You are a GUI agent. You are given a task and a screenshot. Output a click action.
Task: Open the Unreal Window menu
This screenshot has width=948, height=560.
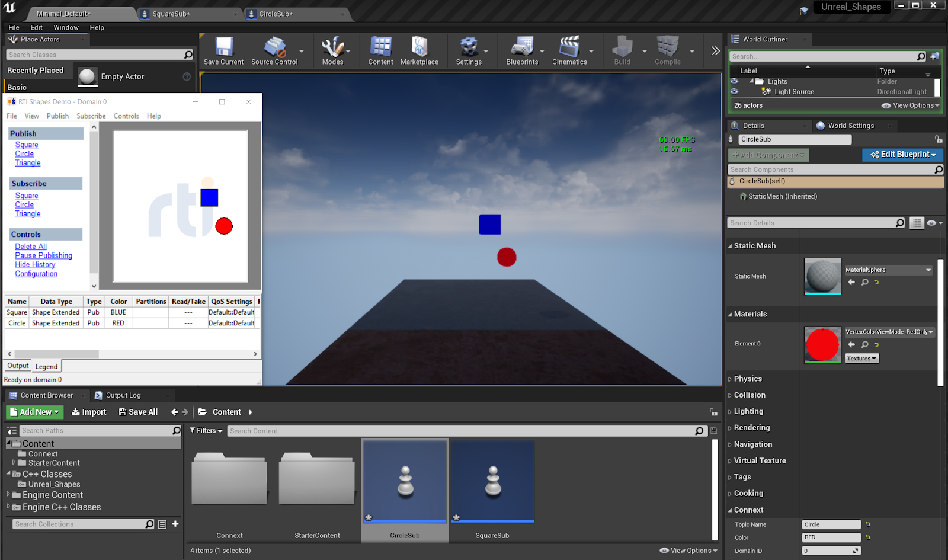tap(66, 27)
